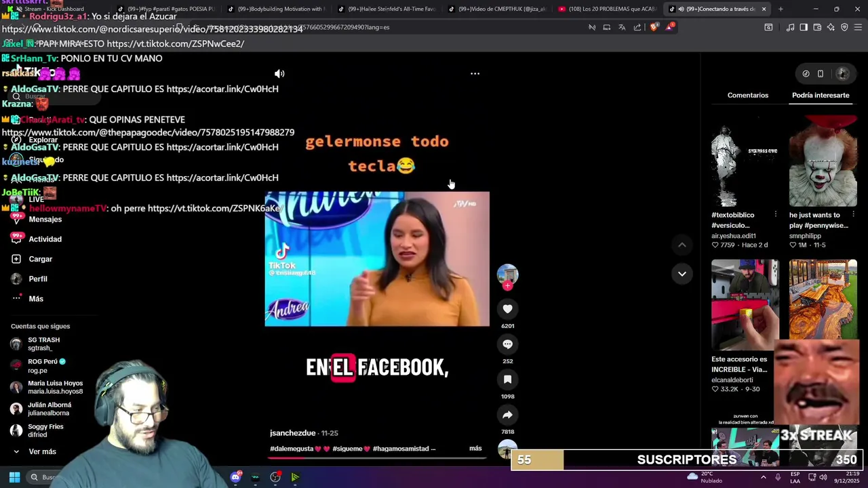Click the share page icon in address bar
Image resolution: width=868 pixels, height=488 pixels.
coord(637,27)
